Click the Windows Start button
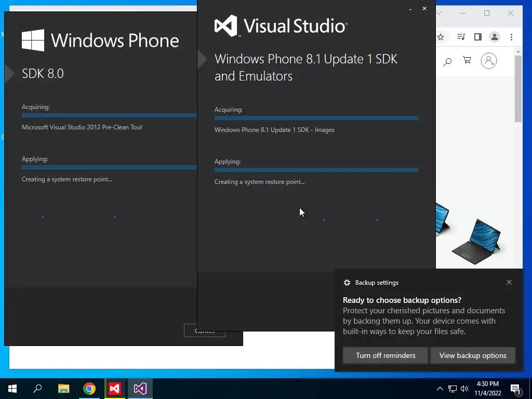The width and height of the screenshot is (532, 399). click(x=12, y=389)
